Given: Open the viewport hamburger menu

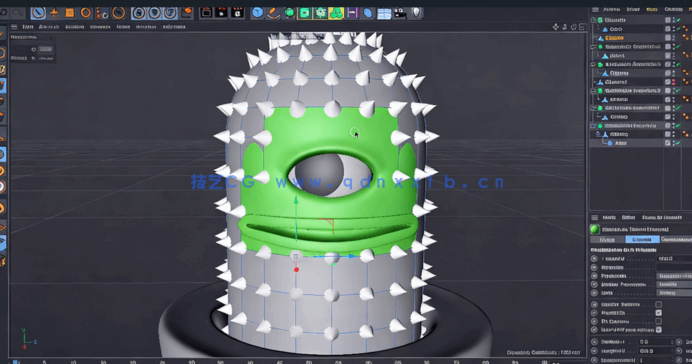Looking at the screenshot, I should pos(14,27).
